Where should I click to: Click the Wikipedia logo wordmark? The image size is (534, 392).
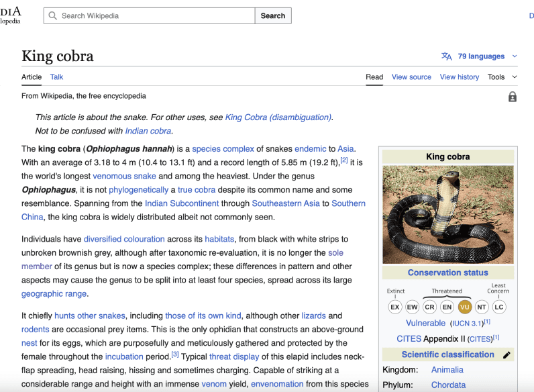11,15
